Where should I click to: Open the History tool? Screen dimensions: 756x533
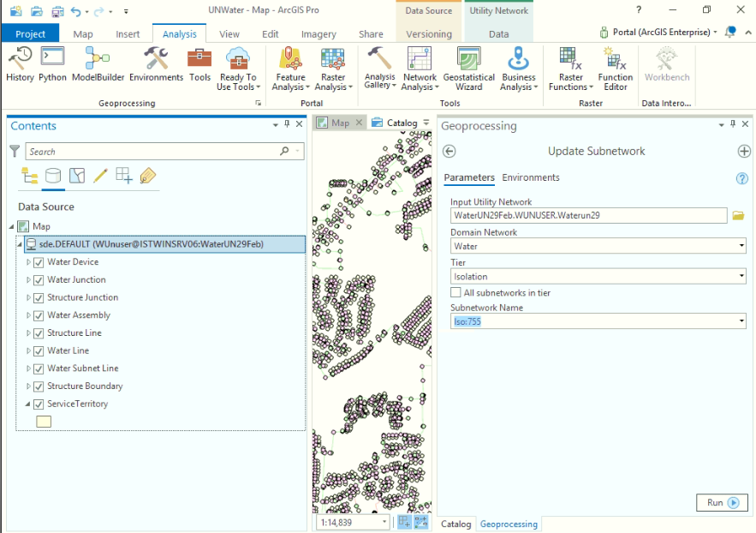(x=20, y=64)
